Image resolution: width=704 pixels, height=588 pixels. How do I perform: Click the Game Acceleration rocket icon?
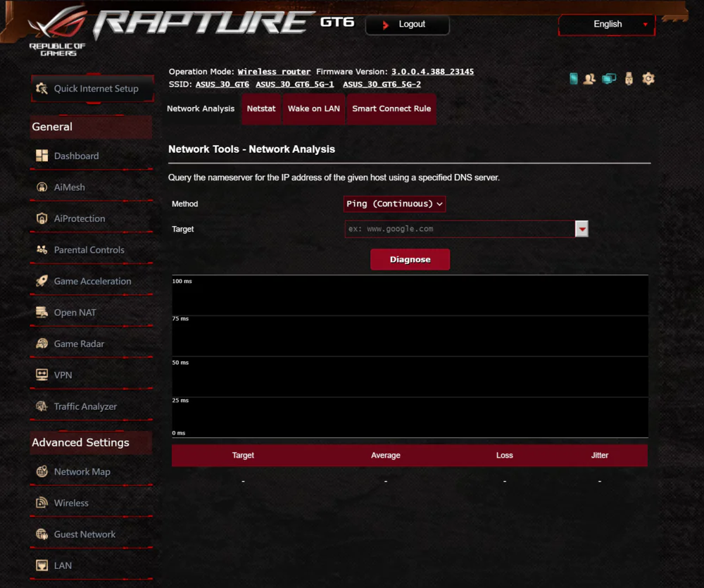pyautogui.click(x=42, y=281)
